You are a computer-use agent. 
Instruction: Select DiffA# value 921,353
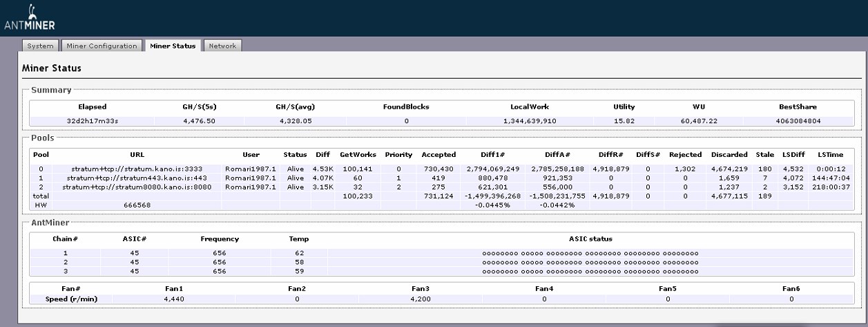click(558, 178)
